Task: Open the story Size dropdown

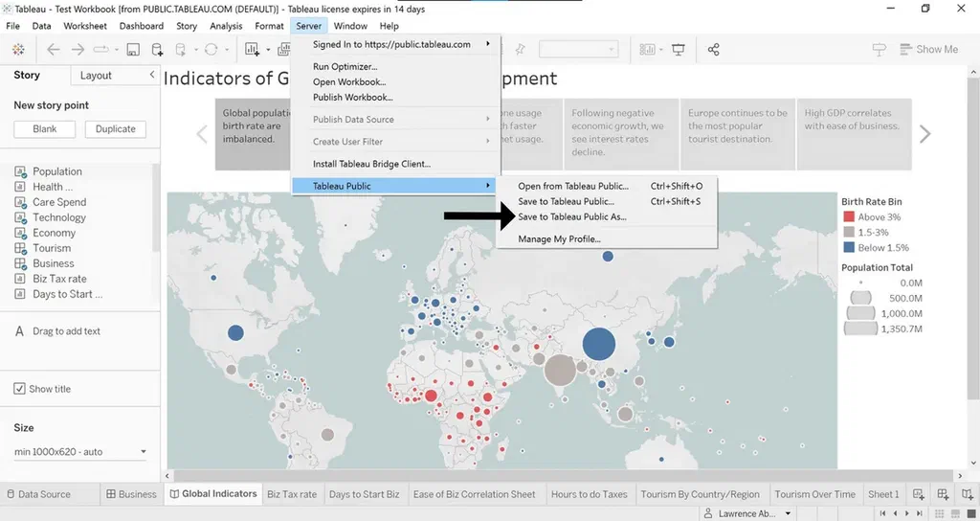Action: coord(80,452)
